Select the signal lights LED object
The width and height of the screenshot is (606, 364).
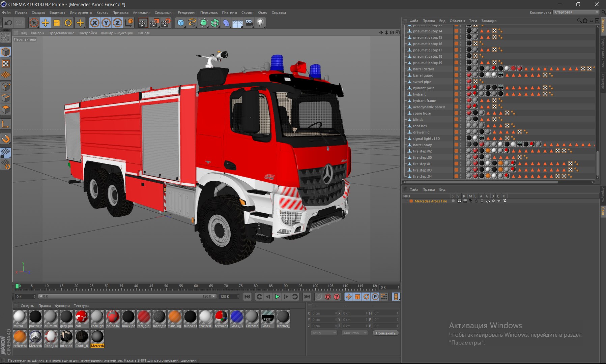pos(426,139)
